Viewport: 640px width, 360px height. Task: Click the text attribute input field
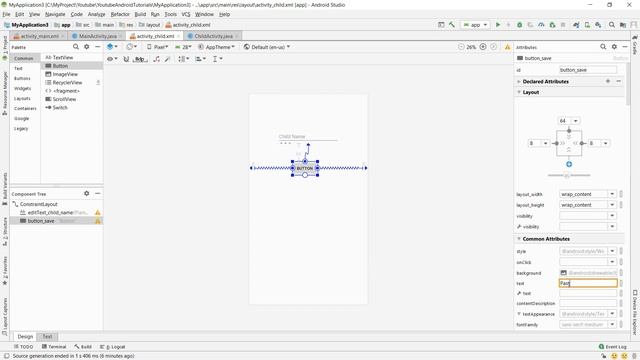pos(588,283)
